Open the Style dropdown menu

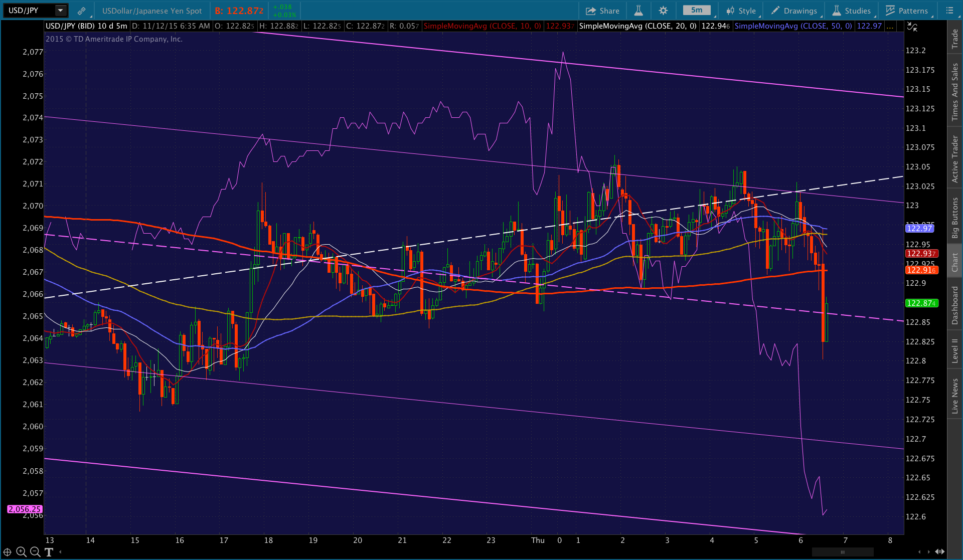tap(741, 11)
